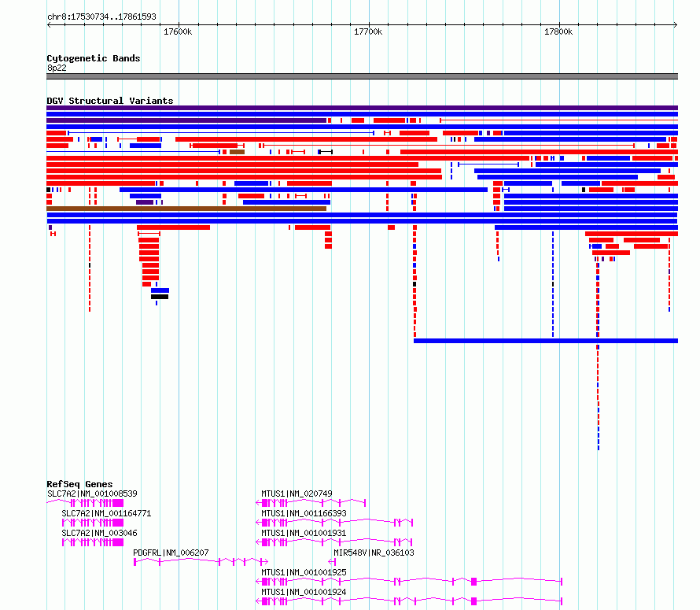700x610 pixels.
Task: Open SLC7A2|NM_001008539 gene label
Action: [x=92, y=494]
